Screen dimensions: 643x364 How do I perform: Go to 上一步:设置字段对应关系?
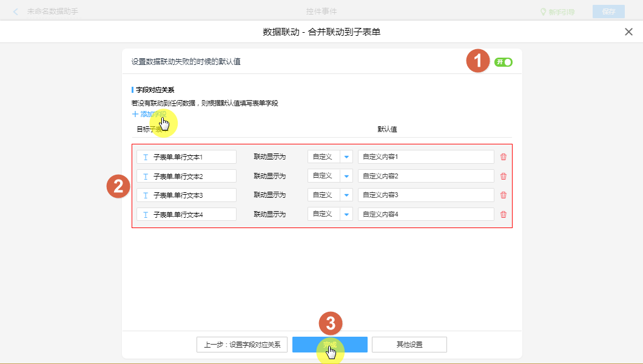[x=242, y=345]
